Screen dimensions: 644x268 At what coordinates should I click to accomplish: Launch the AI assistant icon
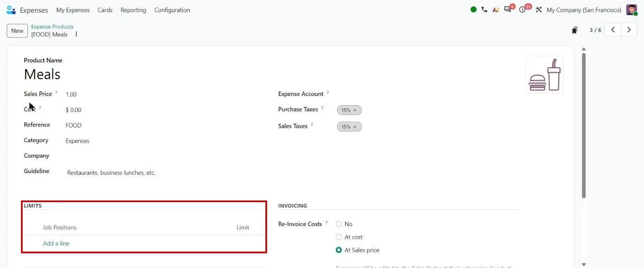click(496, 10)
